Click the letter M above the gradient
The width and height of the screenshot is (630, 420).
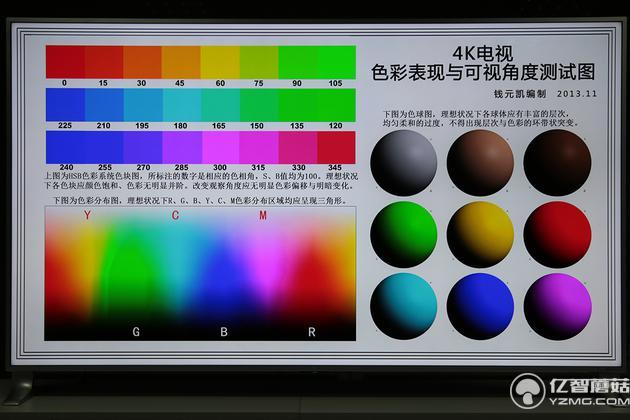263,215
